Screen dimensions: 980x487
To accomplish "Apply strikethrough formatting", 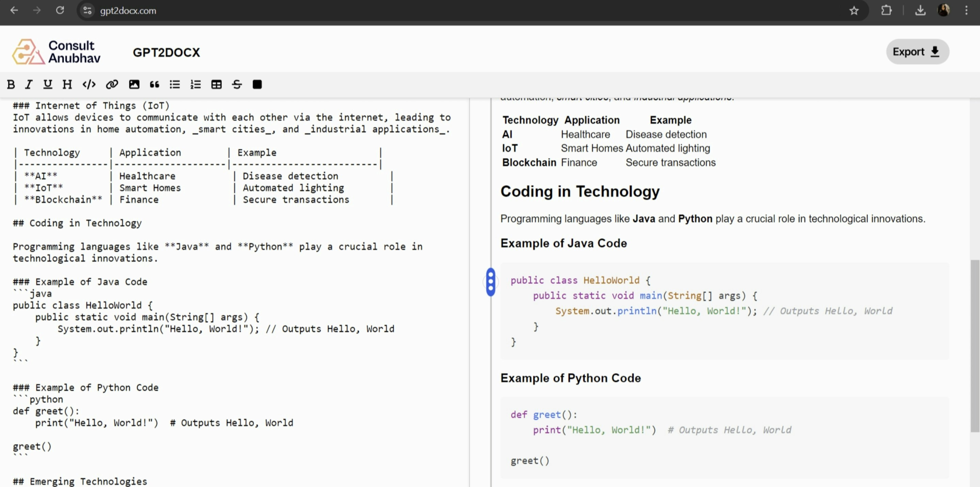I will point(236,84).
